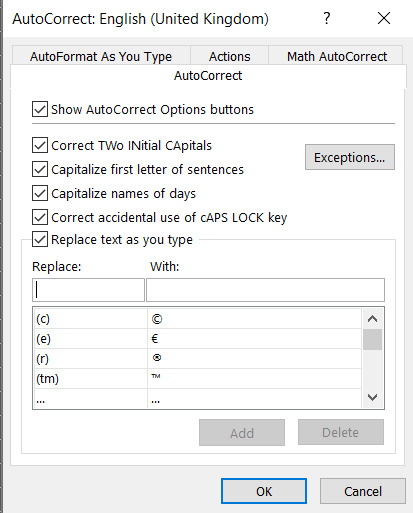Switch to Math AutoCorrect tab

(337, 56)
